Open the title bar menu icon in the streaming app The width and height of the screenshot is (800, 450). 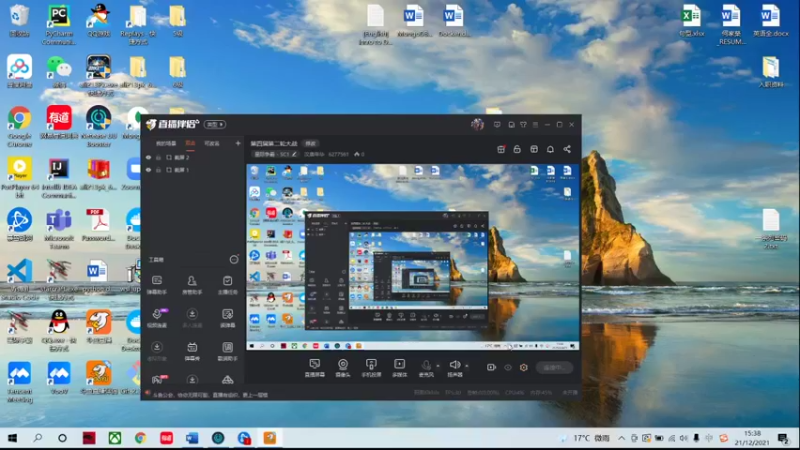[535, 124]
